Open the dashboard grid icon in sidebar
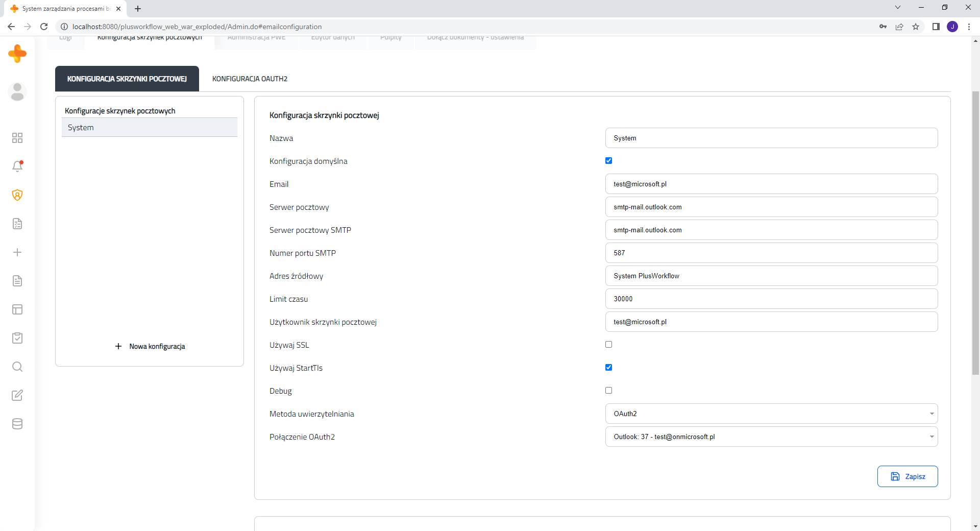The image size is (980, 531). (17, 138)
